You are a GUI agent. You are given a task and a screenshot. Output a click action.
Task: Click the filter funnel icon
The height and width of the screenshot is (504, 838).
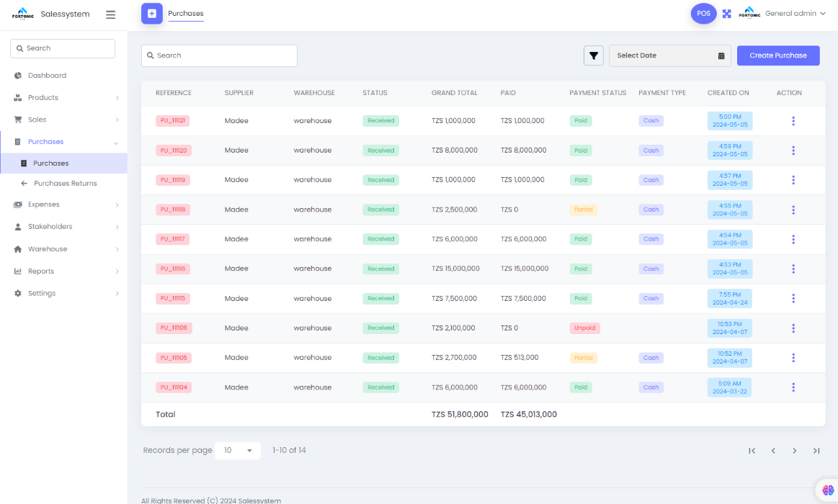pos(593,55)
